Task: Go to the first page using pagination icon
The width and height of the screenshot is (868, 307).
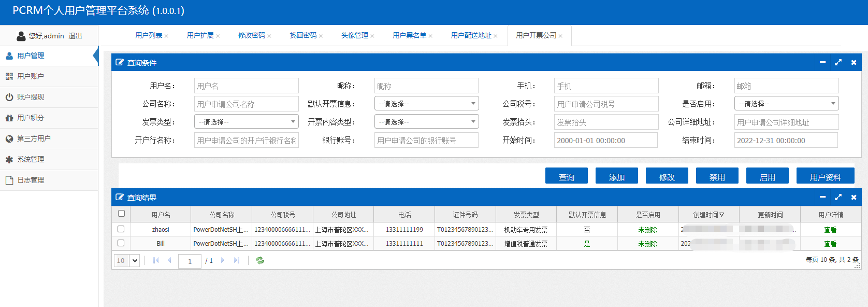Action: (x=156, y=260)
